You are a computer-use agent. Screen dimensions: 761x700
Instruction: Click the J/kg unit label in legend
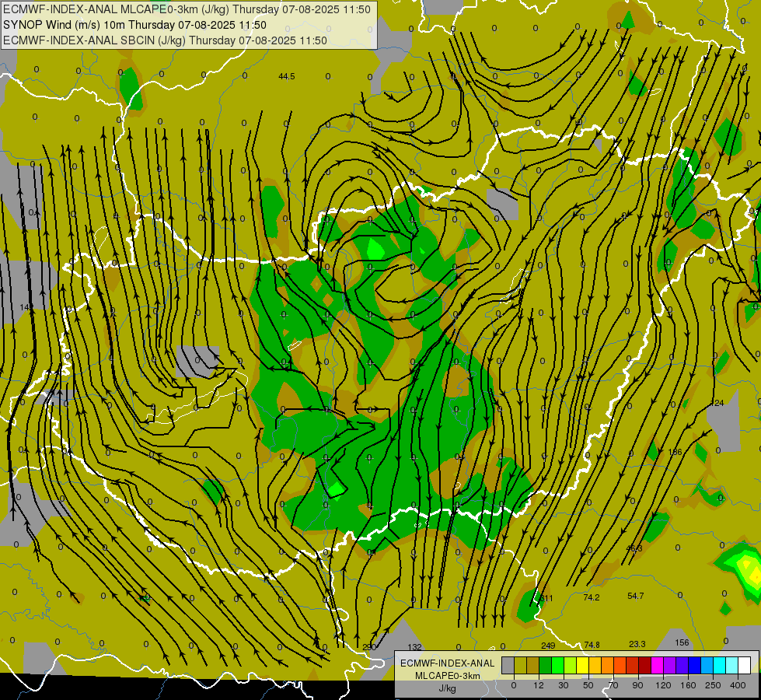pos(447,688)
